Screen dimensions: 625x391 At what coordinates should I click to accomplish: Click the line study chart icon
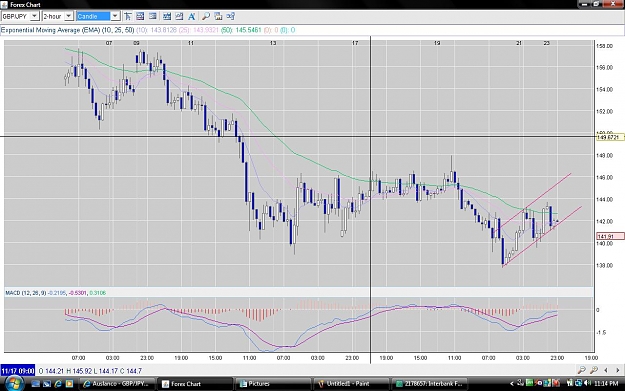click(179, 16)
